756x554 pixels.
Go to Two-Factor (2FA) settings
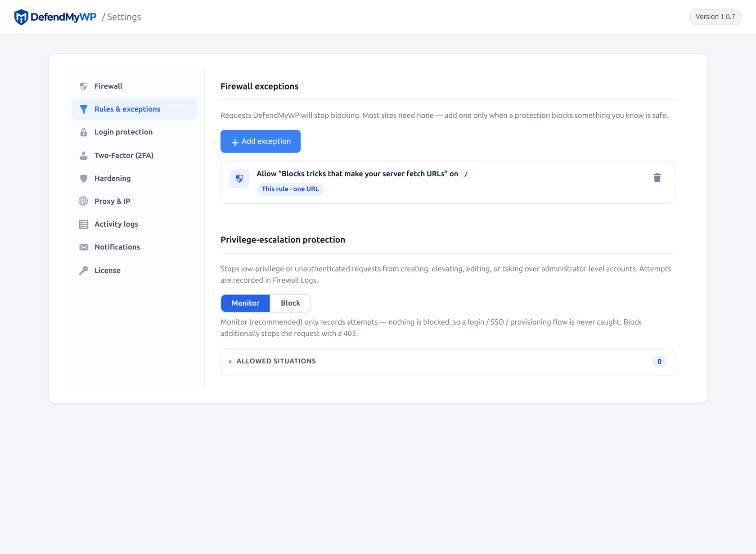[x=134, y=156]
